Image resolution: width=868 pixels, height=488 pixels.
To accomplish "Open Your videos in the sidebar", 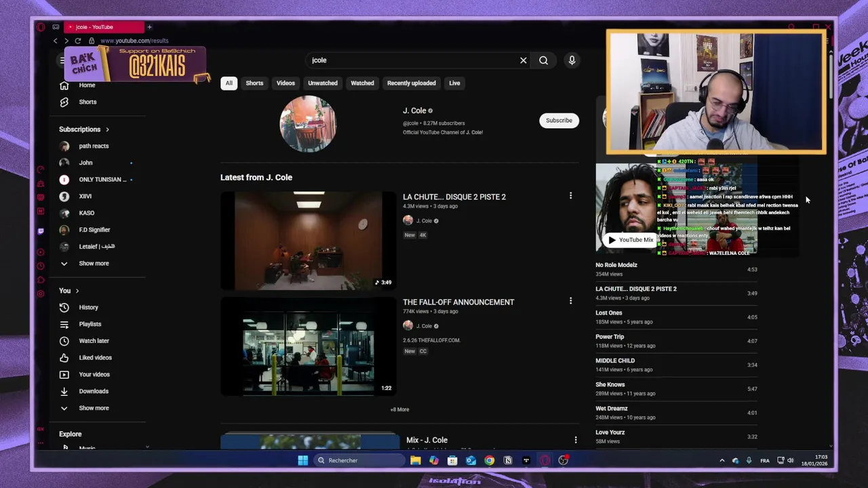I will pyautogui.click(x=94, y=374).
